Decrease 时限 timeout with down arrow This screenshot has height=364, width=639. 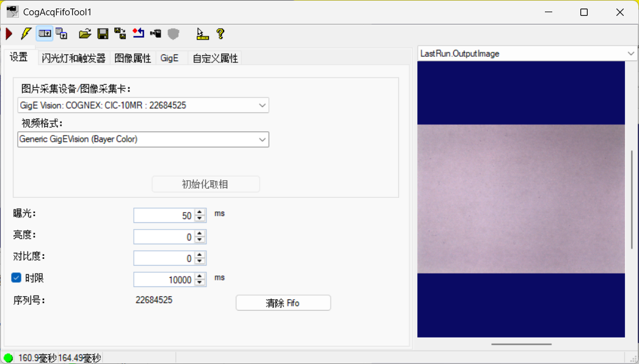point(200,283)
